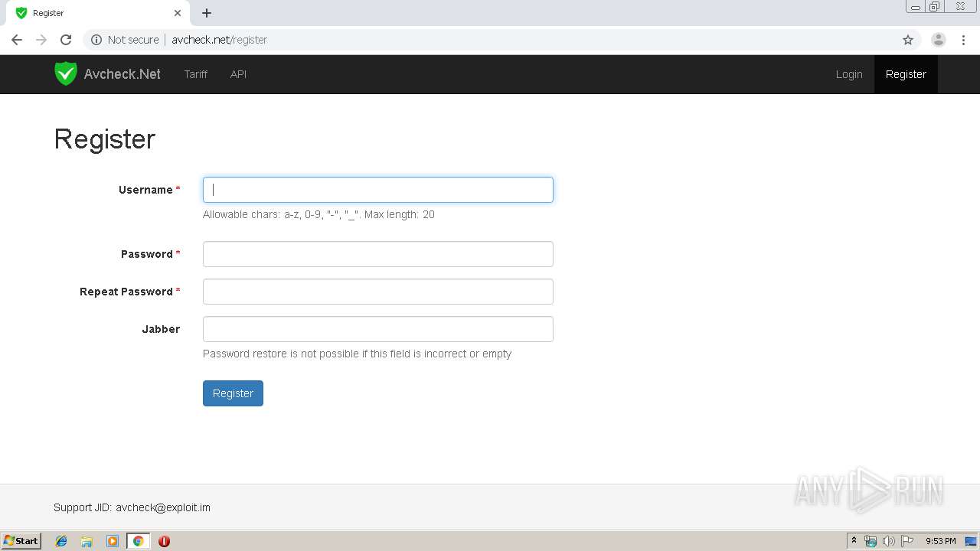This screenshot has width=980, height=551.
Task: Show hidden tray icons arrow
Action: [854, 541]
